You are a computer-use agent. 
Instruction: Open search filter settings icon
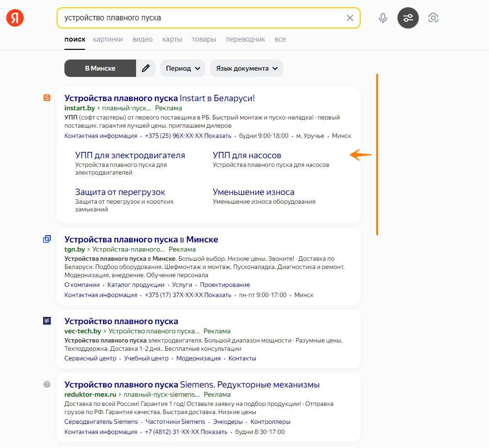408,18
